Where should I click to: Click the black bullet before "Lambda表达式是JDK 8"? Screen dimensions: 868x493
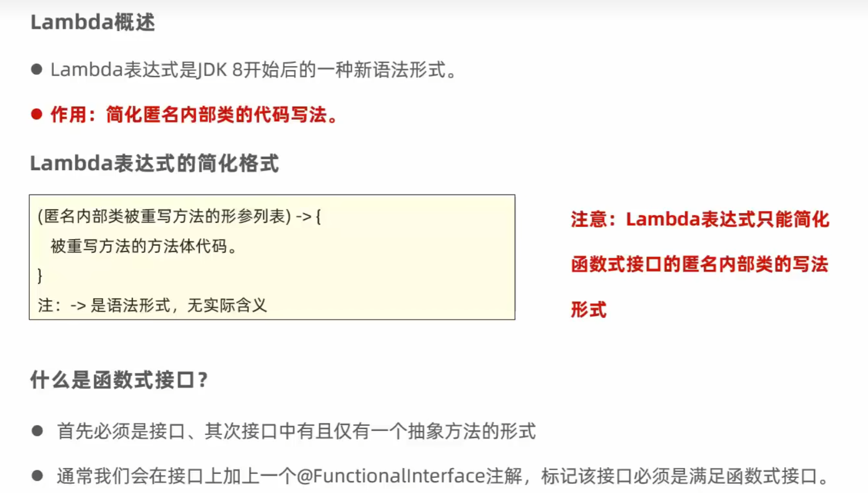tap(37, 70)
